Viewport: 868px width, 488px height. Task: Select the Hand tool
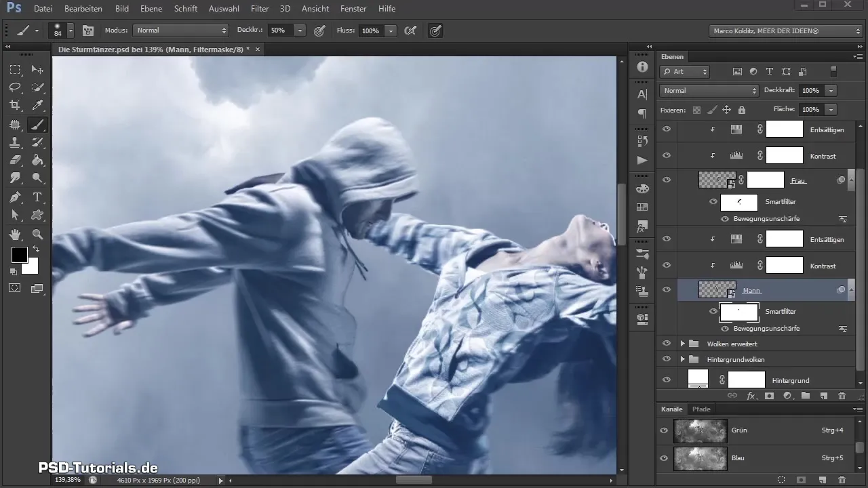coord(15,235)
